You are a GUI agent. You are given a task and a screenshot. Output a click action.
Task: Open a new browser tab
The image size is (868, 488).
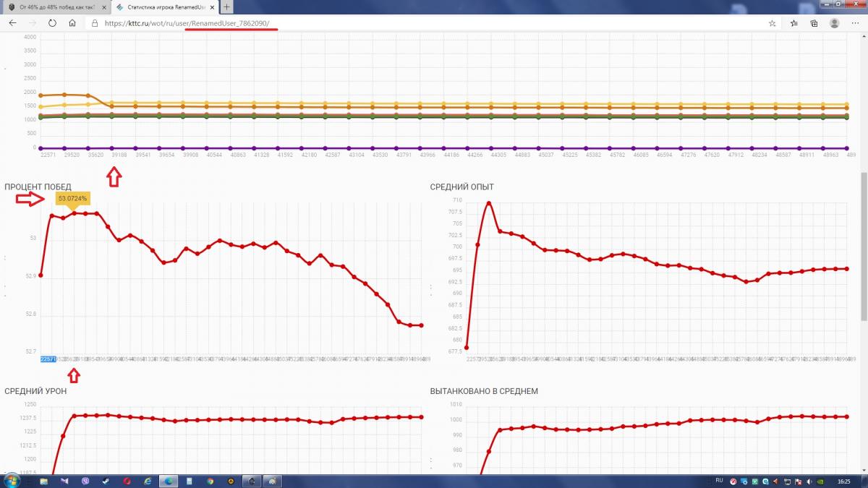227,7
